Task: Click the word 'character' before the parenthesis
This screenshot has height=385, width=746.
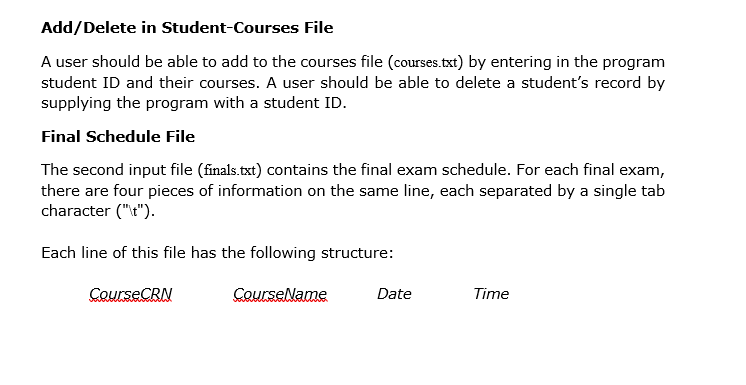Action: point(76,211)
